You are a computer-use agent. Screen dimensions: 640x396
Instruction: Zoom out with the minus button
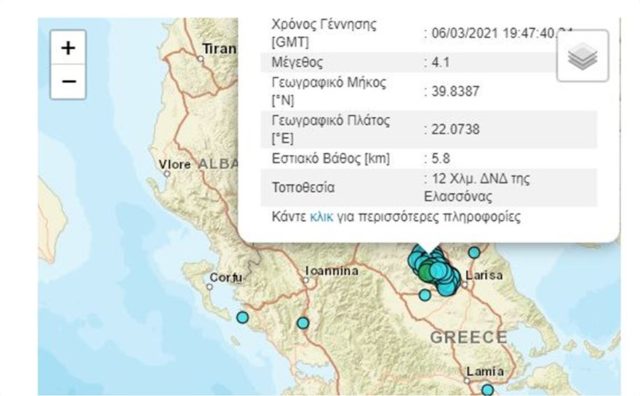coord(68,82)
